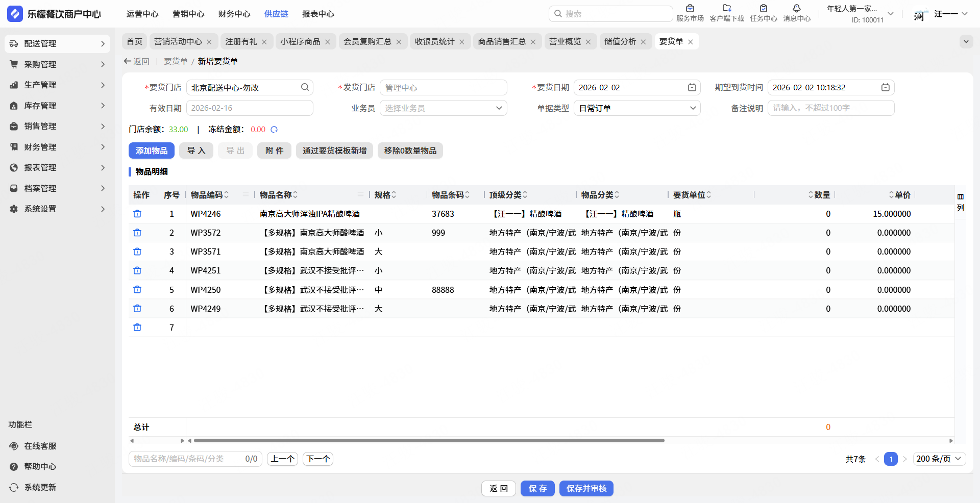Open the 任务中心 task center icon

[763, 9]
